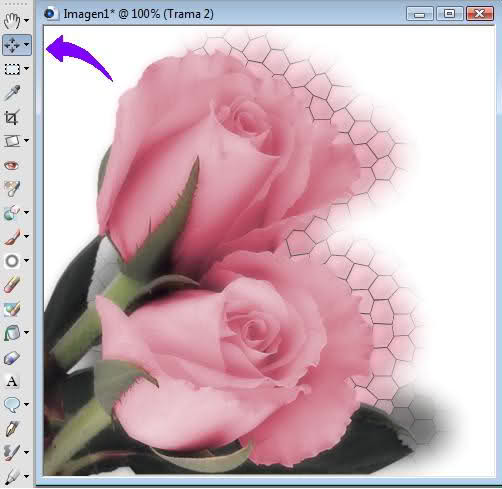Activate the Crop tool
Screen dimensions: 502x489
pyautogui.click(x=12, y=117)
